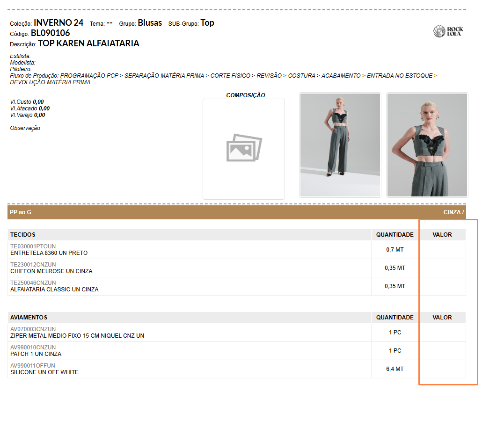The image size is (504, 427).
Task: Click the TOP KAREN ALFAIATARIA description
Action: point(88,43)
